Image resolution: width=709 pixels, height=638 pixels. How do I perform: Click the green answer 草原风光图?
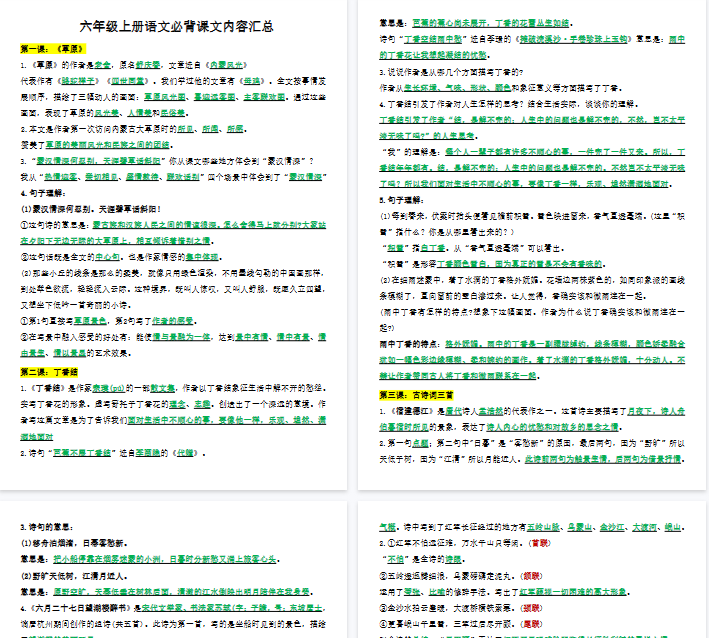point(165,97)
